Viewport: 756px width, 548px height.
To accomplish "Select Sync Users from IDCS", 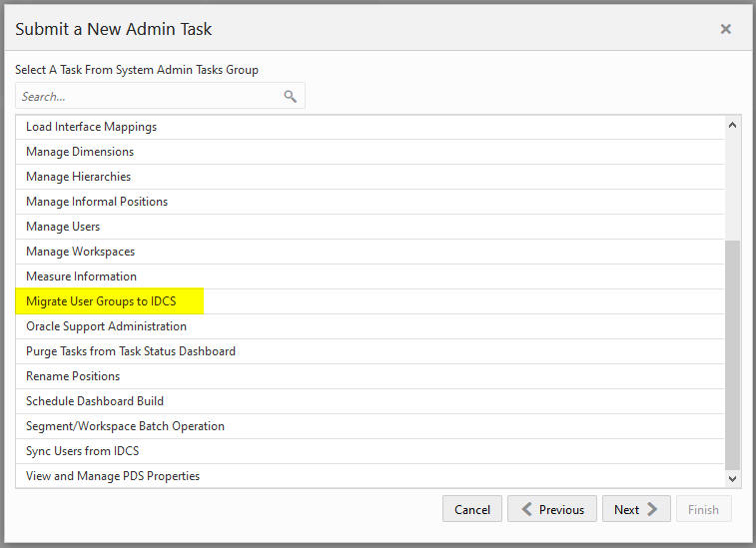I will point(370,451).
